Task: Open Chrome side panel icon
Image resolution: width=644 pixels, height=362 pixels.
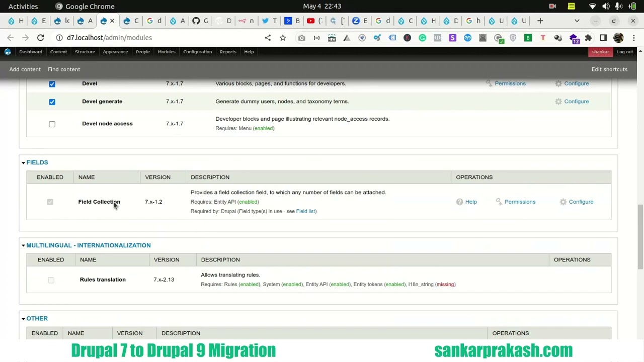Action: tap(603, 38)
